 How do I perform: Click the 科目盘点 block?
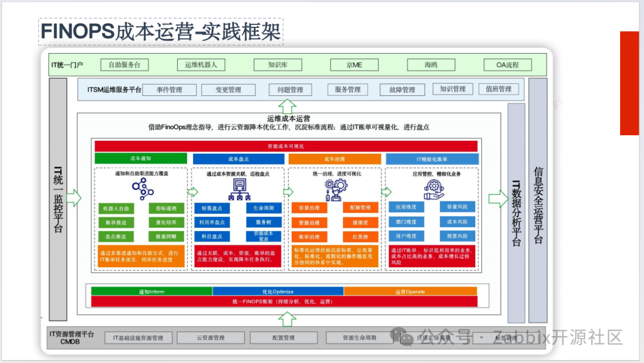tap(212, 236)
